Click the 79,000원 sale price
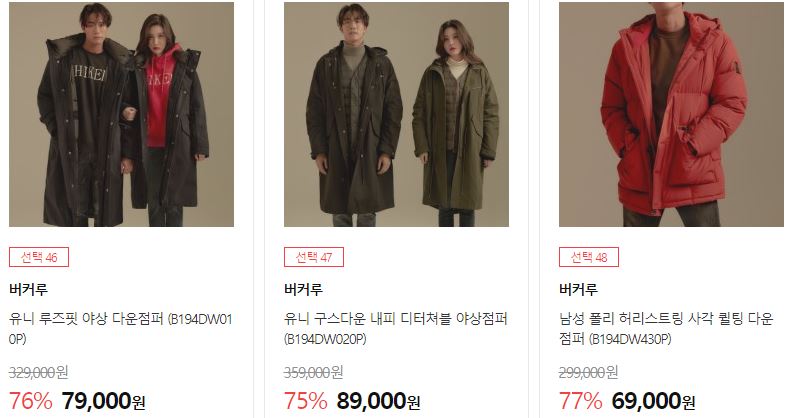This screenshot has width=795, height=418. 103,401
